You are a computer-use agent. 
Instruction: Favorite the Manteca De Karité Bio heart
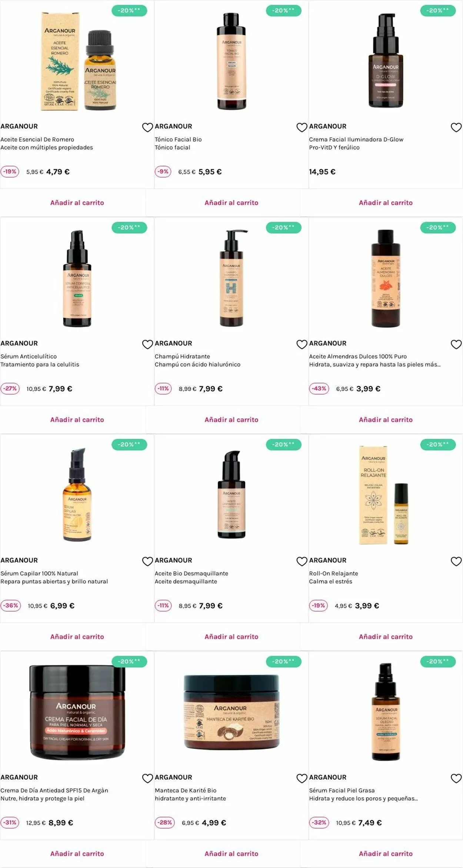302,778
